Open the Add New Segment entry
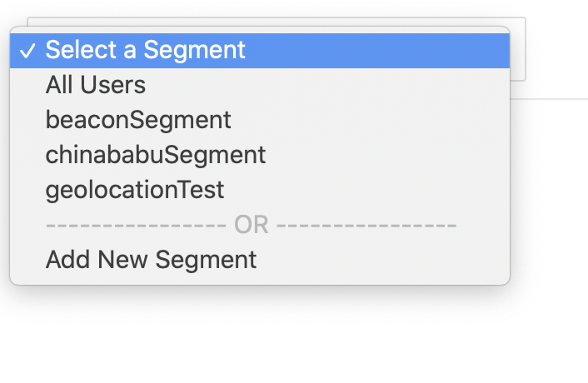This screenshot has width=588, height=383. [151, 260]
